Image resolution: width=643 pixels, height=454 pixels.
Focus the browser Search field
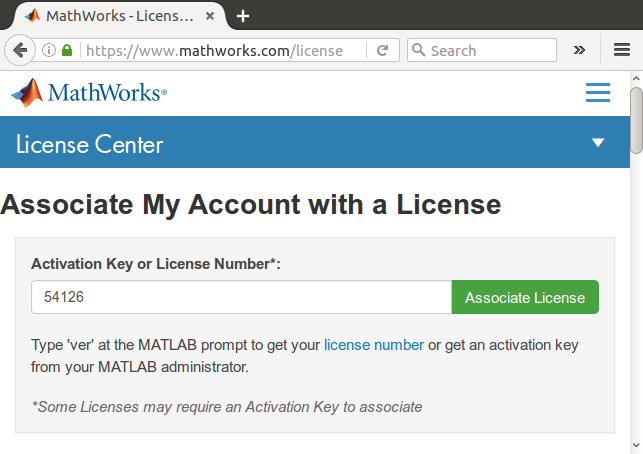[x=482, y=50]
